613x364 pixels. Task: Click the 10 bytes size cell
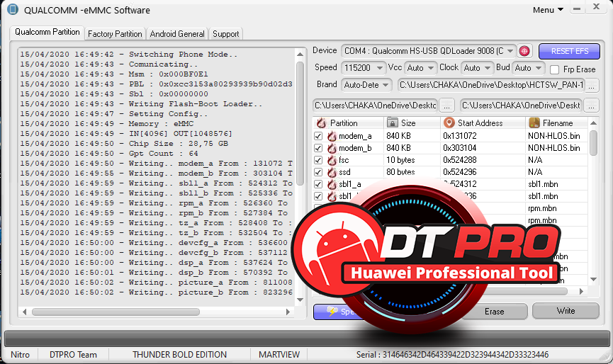coord(400,160)
